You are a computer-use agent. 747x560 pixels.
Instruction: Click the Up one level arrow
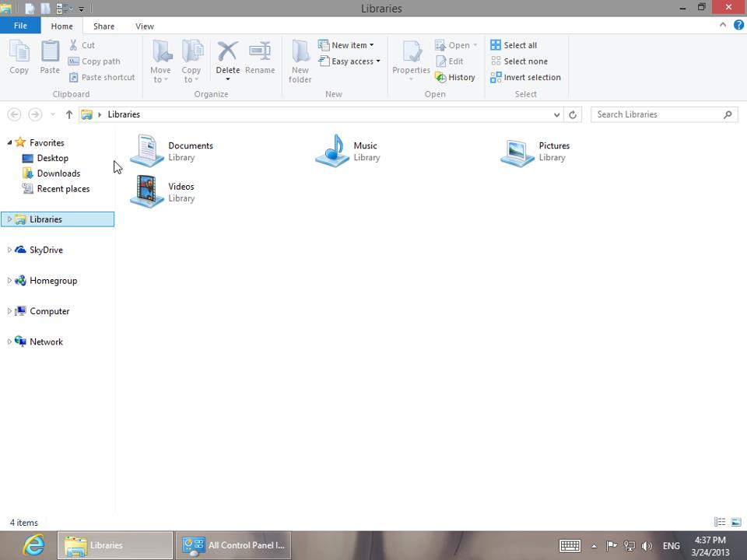pyautogui.click(x=69, y=114)
